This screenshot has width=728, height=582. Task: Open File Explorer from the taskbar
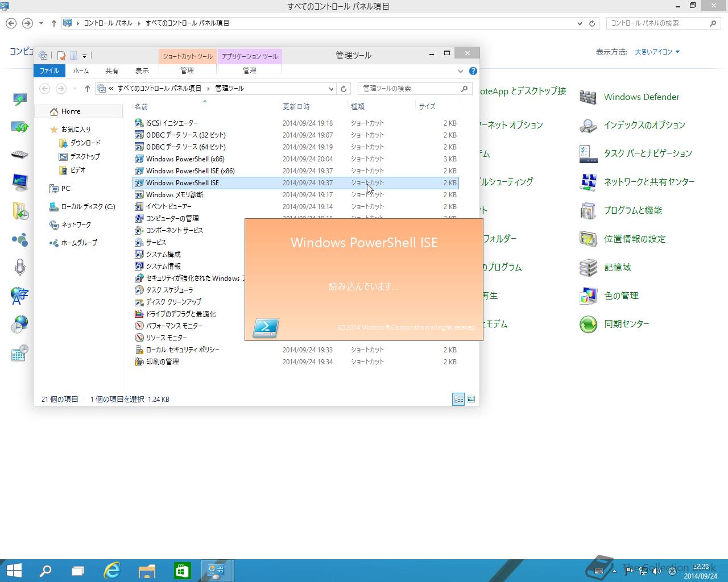pos(147,571)
